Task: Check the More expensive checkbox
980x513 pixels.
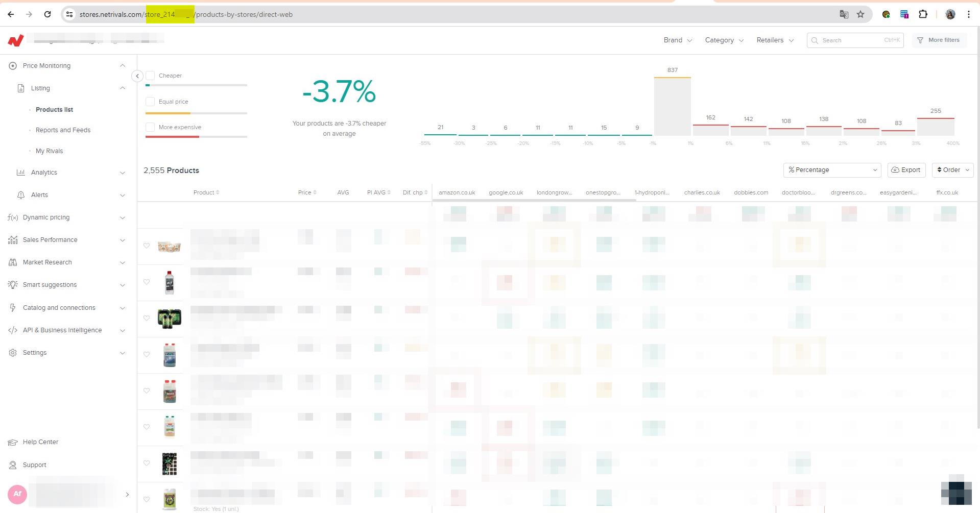Action: pyautogui.click(x=150, y=127)
